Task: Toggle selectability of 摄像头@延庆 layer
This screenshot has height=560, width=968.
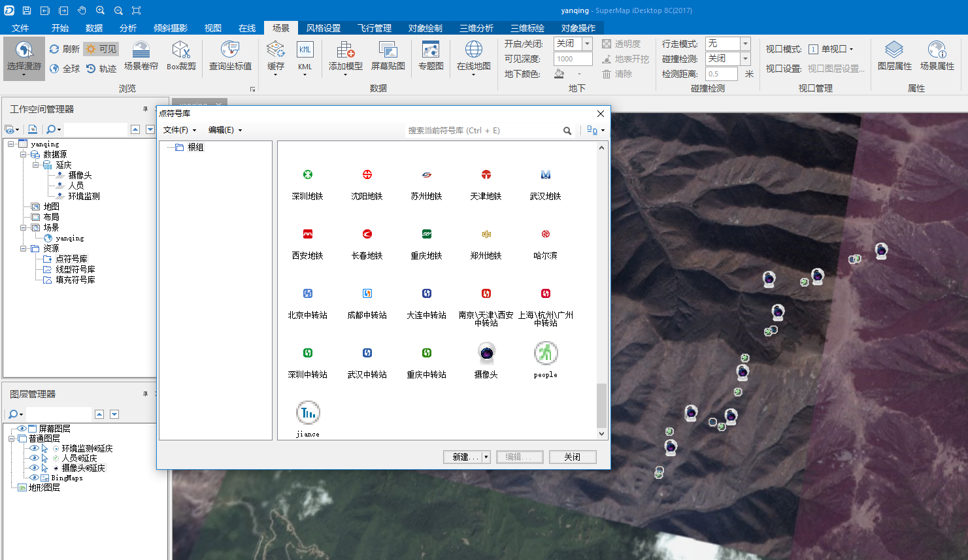Action: 44,468
